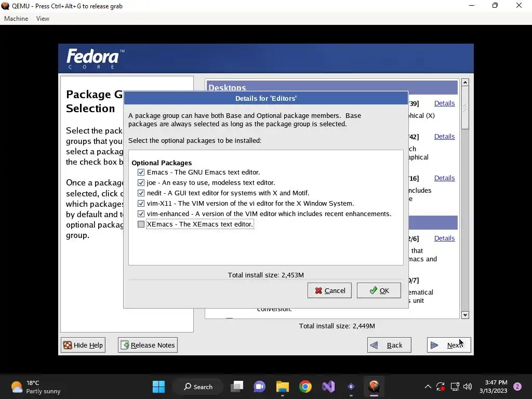Open the clock and calendar flyout
Image resolution: width=532 pixels, height=399 pixels.
point(494,387)
